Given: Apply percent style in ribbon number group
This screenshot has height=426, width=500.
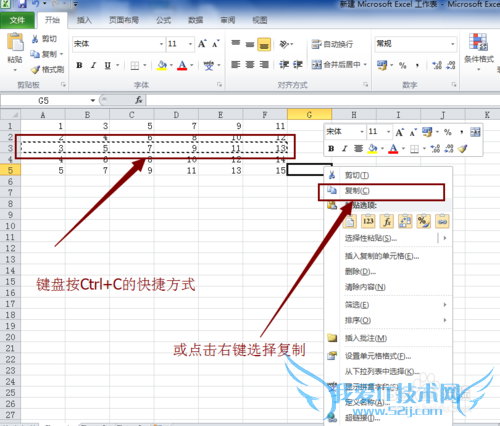Looking at the screenshot, I should pyautogui.click(x=403, y=66).
